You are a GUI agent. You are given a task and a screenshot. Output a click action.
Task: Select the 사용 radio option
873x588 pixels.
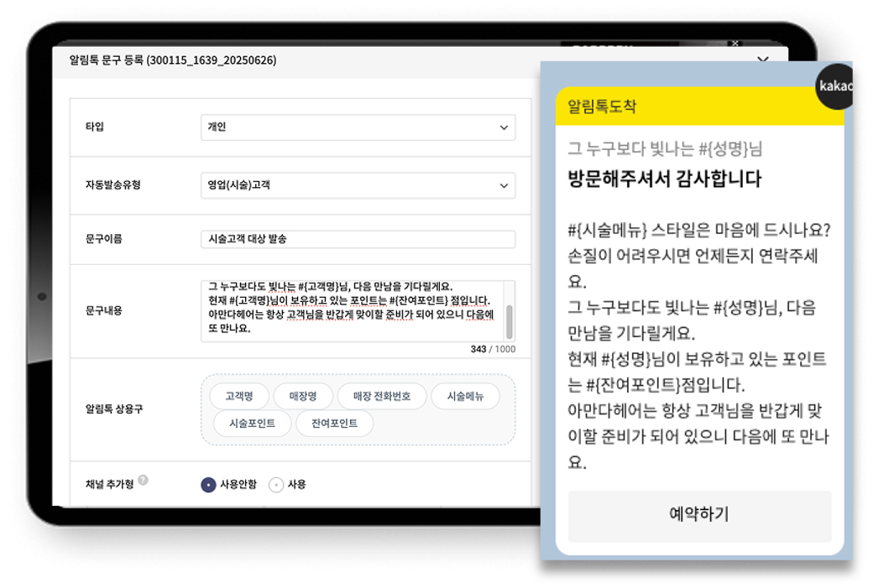pos(276,485)
